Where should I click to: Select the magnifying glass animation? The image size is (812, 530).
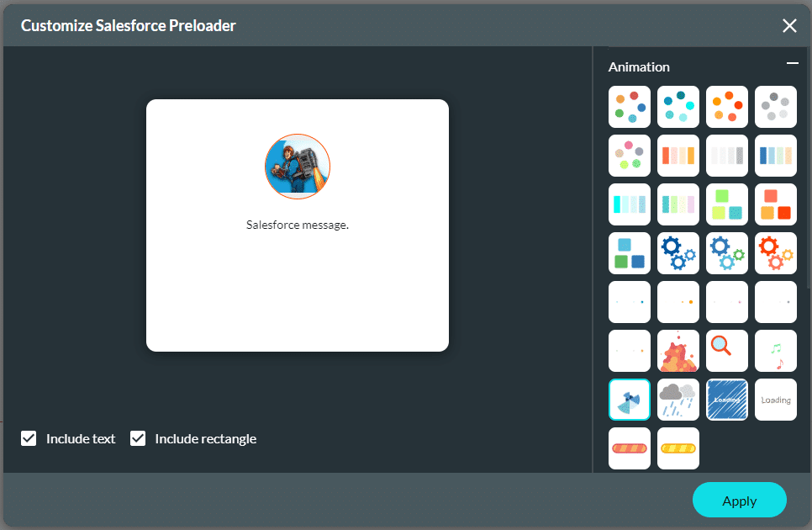(726, 350)
